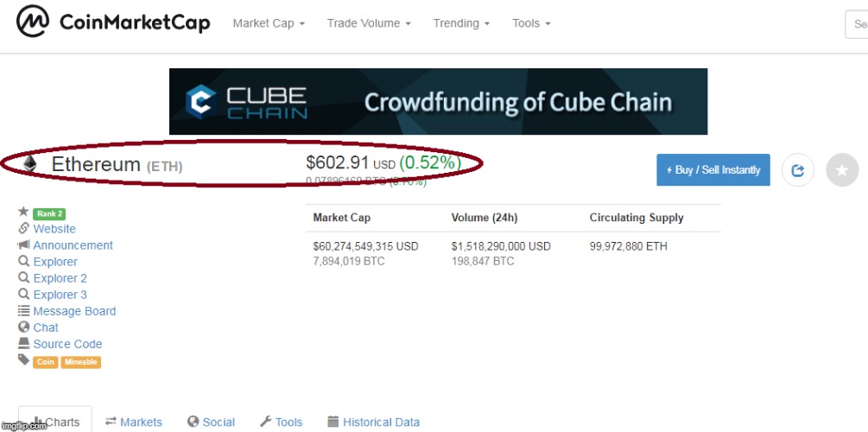The height and width of the screenshot is (432, 868).
Task: Expand the Market Cap dropdown menu
Action: (269, 23)
